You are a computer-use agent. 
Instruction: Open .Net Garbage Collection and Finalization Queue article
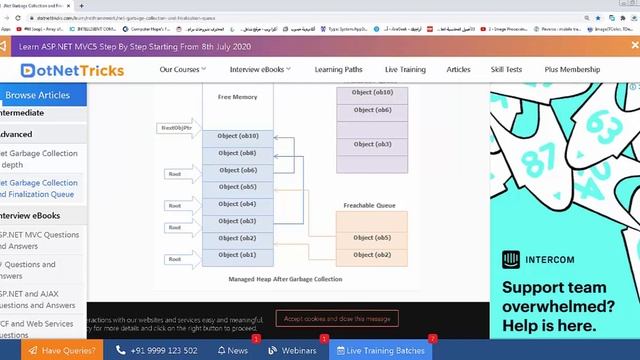click(x=39, y=188)
